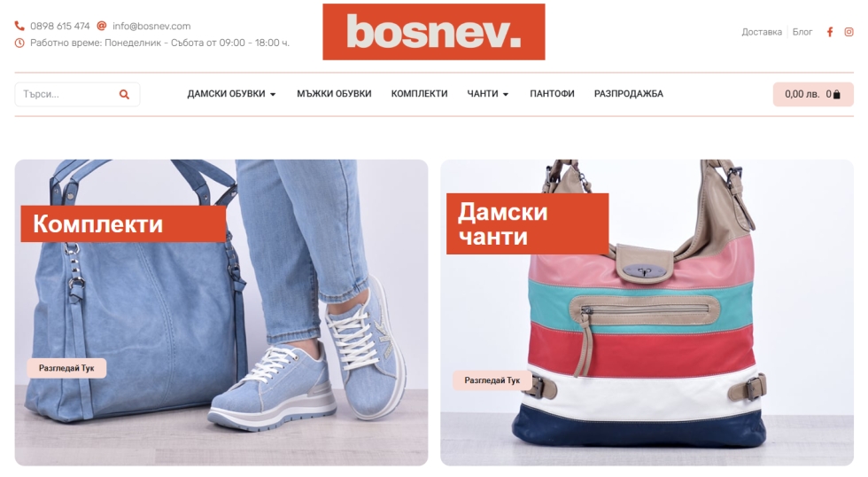
Task: Open the МЪЖКИ ОБУВКИ menu item
Action: 334,94
